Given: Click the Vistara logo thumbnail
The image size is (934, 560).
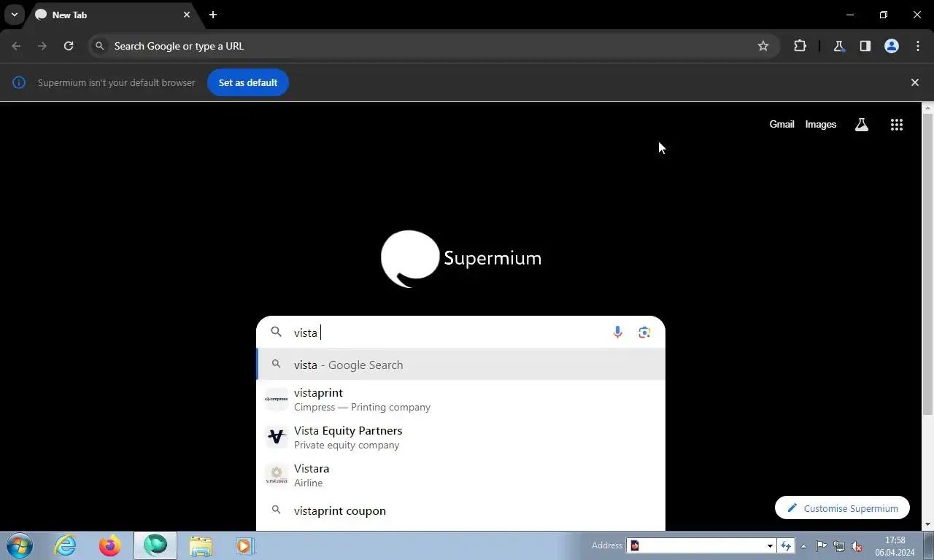Looking at the screenshot, I should point(277,475).
